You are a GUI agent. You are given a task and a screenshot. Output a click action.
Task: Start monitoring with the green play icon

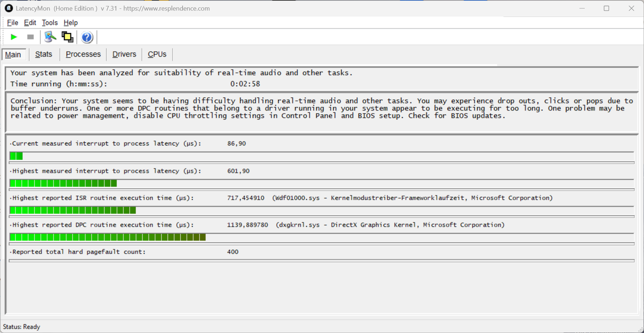14,37
